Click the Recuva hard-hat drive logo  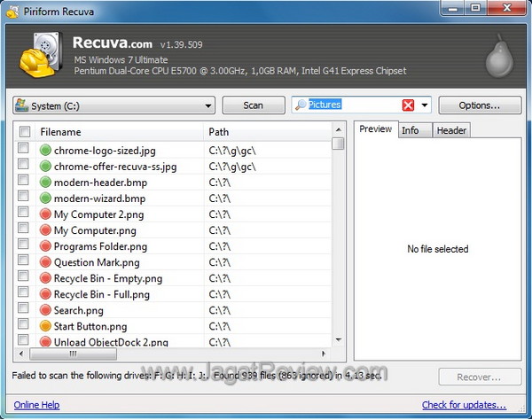point(41,55)
